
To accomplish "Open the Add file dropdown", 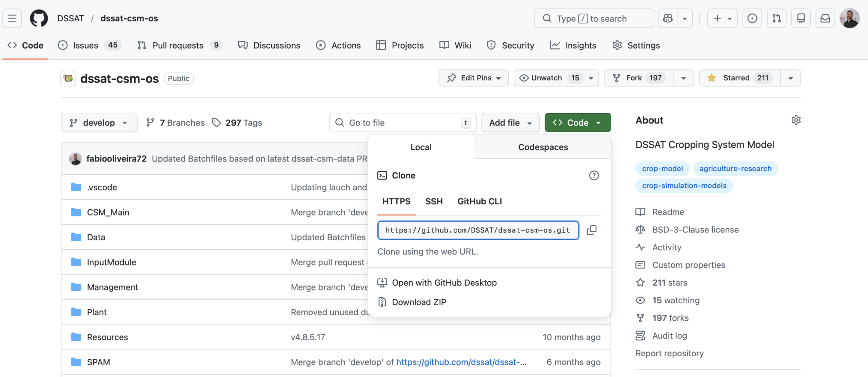I will tap(510, 123).
